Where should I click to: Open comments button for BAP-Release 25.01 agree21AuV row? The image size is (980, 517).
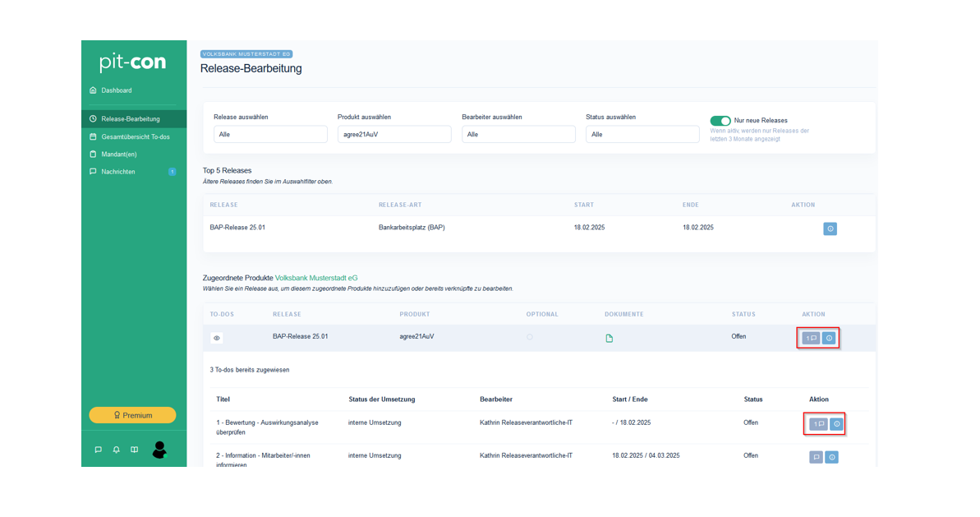point(811,338)
